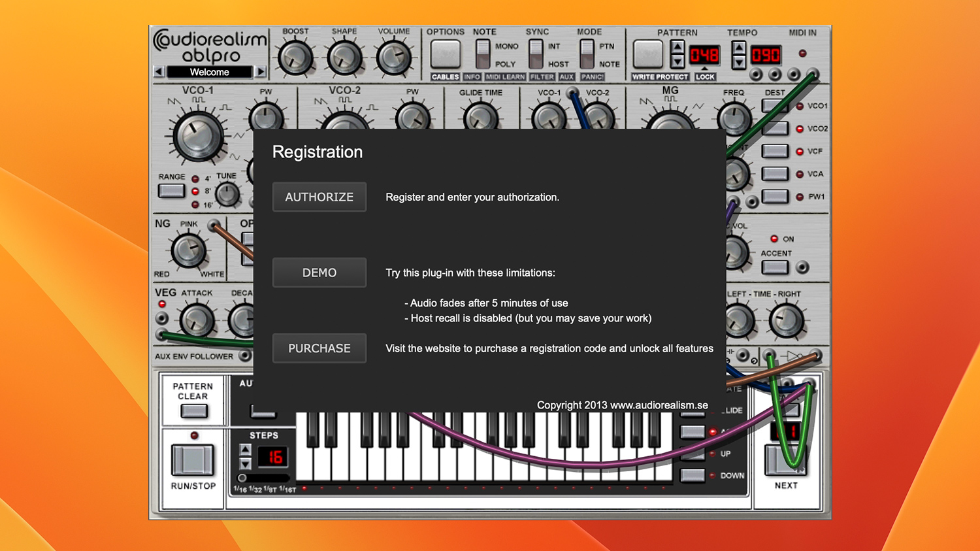Toggle the pattern LOCK

click(x=705, y=77)
